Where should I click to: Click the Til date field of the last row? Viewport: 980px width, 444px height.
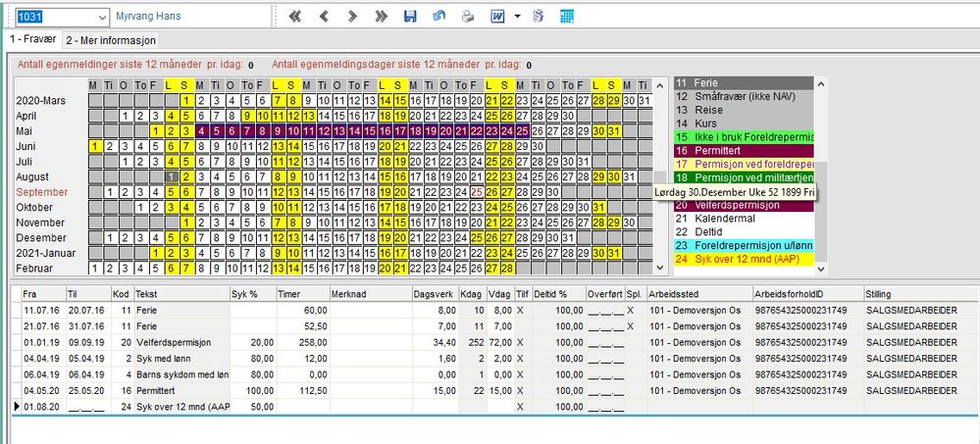[88, 407]
